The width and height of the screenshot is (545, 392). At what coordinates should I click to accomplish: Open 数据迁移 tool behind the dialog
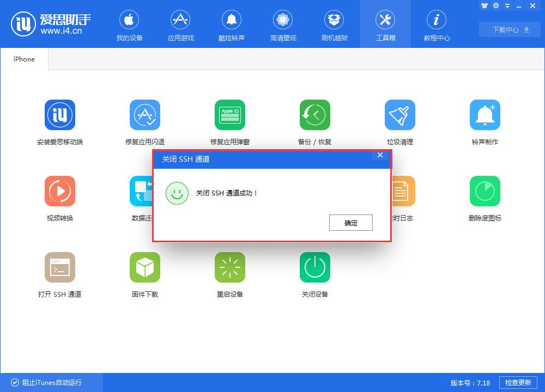pos(141,199)
